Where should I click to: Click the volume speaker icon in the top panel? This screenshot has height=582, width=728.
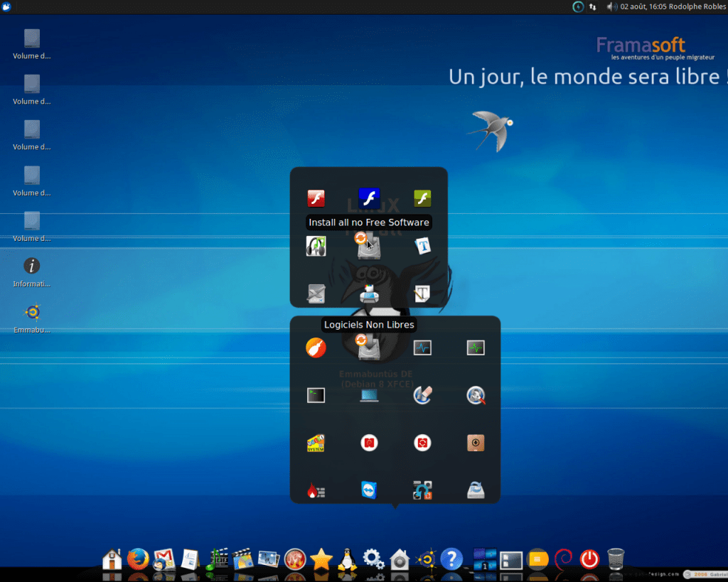610,6
